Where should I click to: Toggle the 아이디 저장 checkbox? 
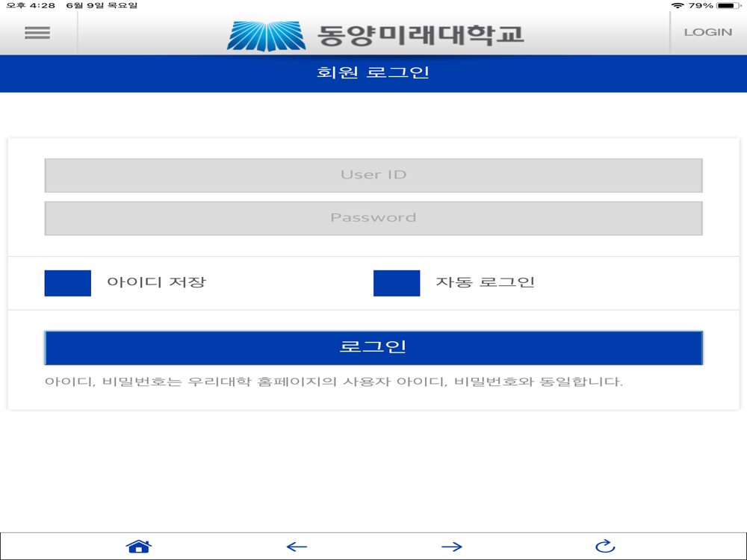pyautogui.click(x=68, y=283)
